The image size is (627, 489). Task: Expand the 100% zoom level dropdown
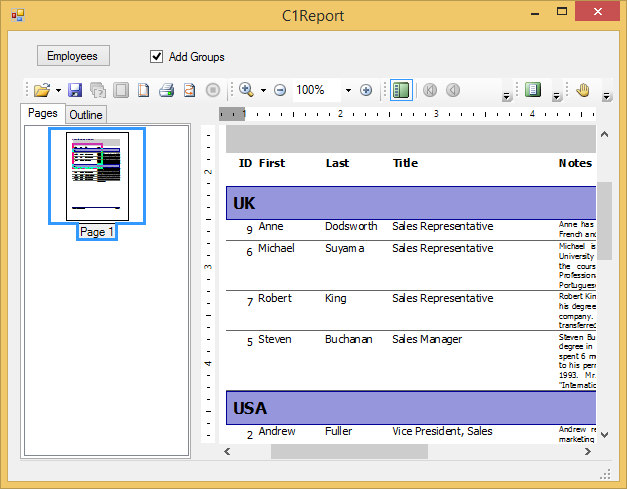click(x=348, y=91)
